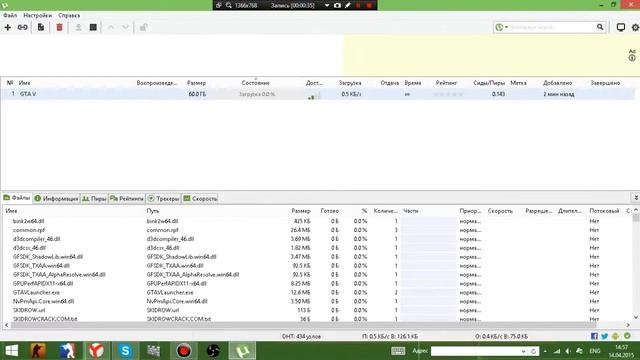Click GTA V rating stars

(448, 94)
